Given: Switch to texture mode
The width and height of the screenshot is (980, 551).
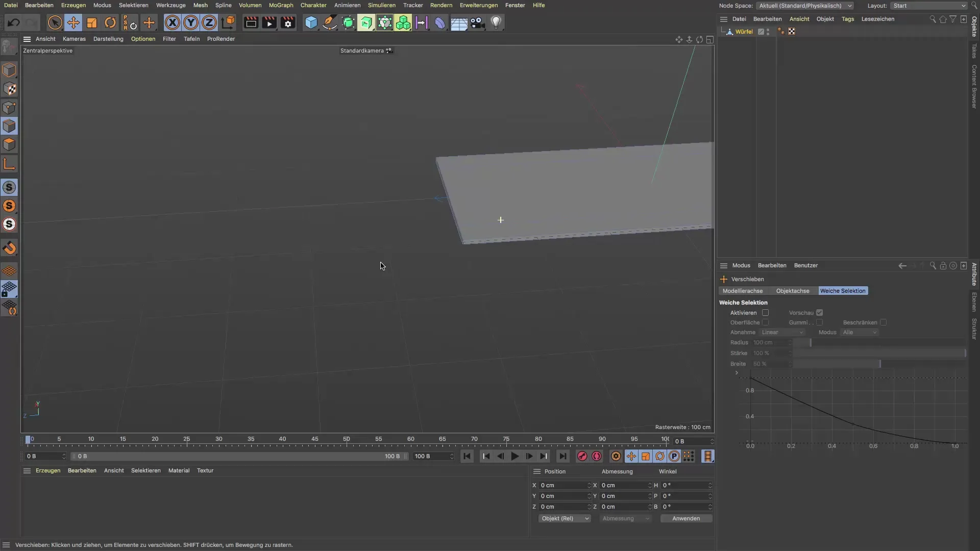Looking at the screenshot, I should pos(9,89).
